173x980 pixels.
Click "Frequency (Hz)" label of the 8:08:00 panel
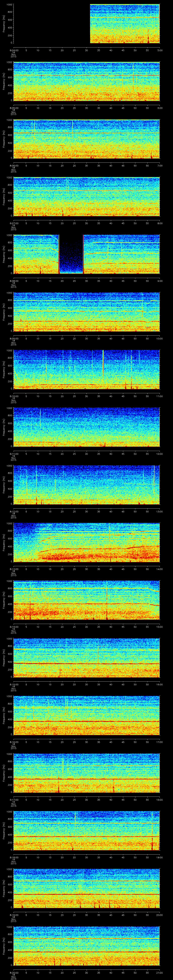[x=4, y=254]
